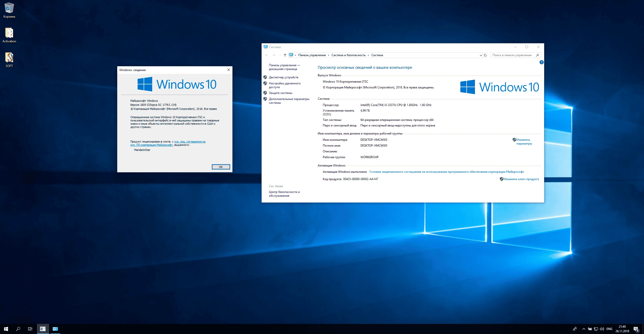Expand the chevron after Панель управления breadcrumb
The image size is (644, 334).
(x=329, y=55)
